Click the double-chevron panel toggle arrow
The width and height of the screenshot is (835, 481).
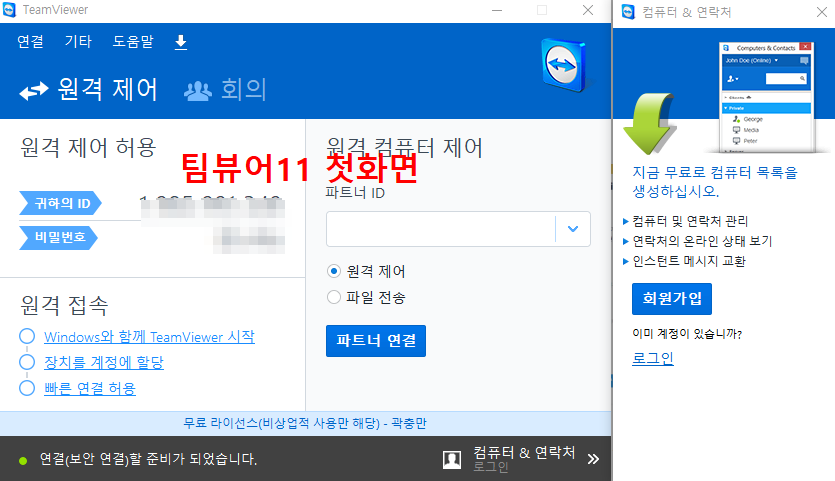pos(593,459)
